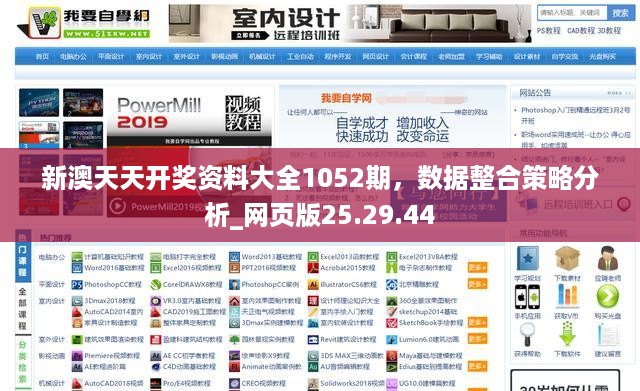Open the 电脑办公 nav menu item

[x=73, y=56]
